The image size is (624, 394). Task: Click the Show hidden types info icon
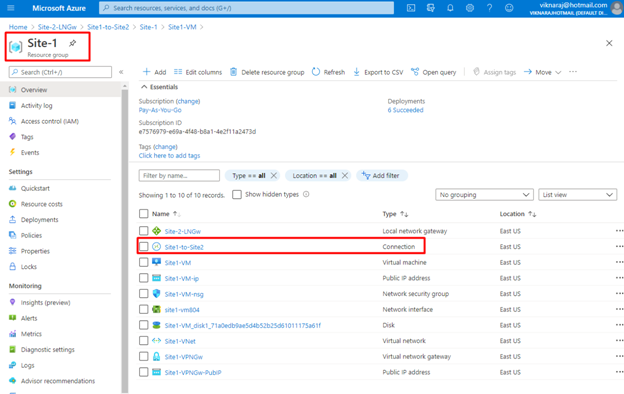pyautogui.click(x=306, y=194)
